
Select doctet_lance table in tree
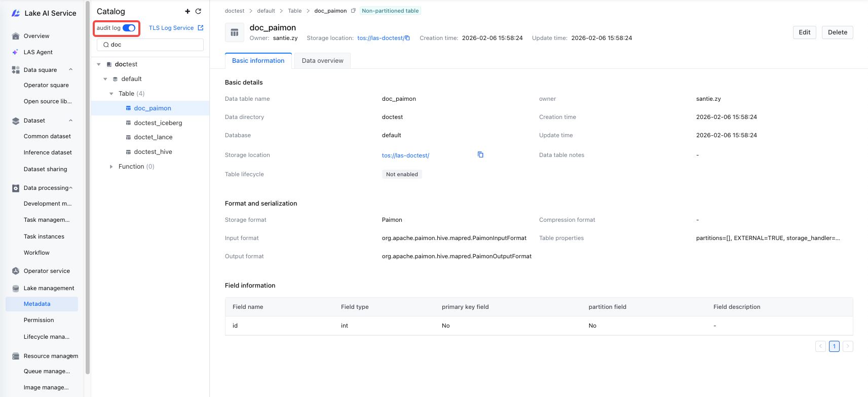[153, 137]
